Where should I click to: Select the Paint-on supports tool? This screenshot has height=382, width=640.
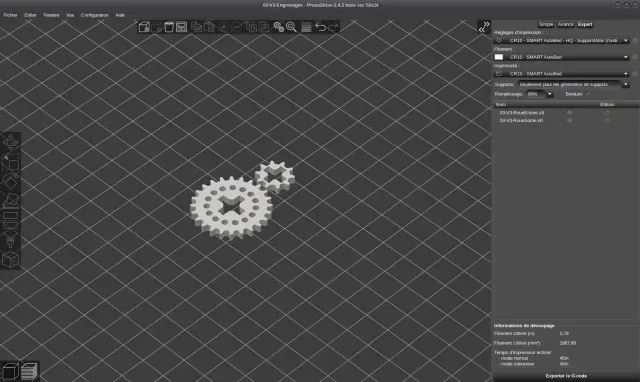point(10,240)
